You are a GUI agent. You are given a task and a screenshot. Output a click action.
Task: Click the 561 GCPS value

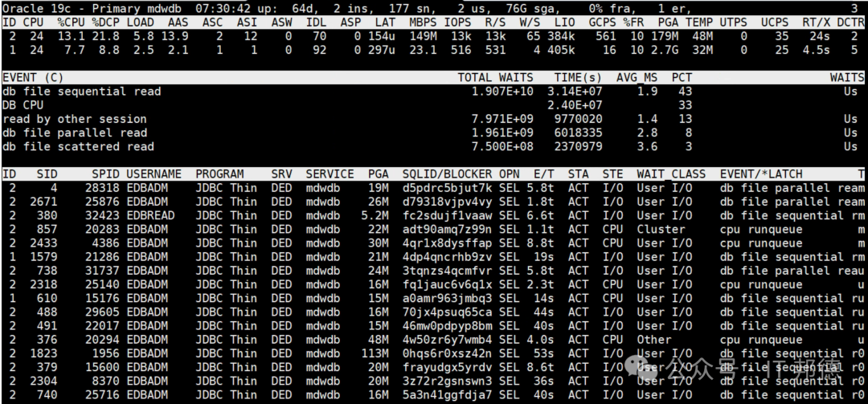click(606, 36)
